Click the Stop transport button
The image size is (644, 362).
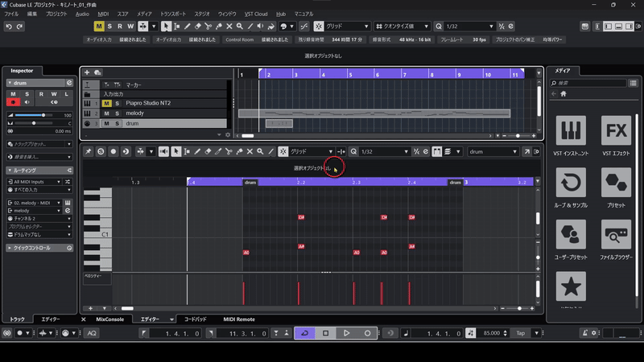pyautogui.click(x=326, y=333)
